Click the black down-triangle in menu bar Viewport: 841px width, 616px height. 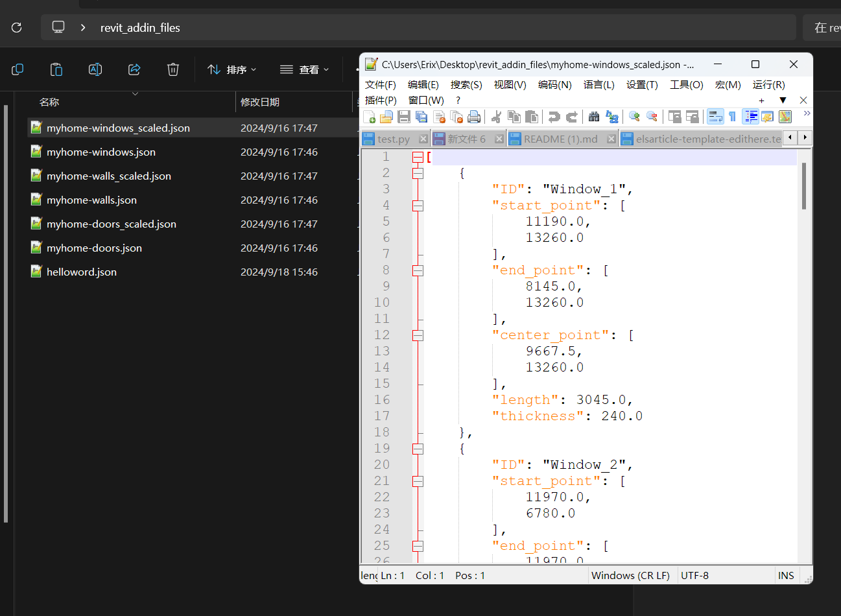pyautogui.click(x=783, y=101)
